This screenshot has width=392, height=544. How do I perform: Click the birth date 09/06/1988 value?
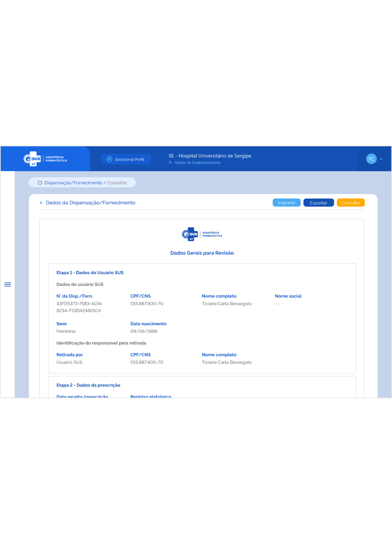coord(144,331)
